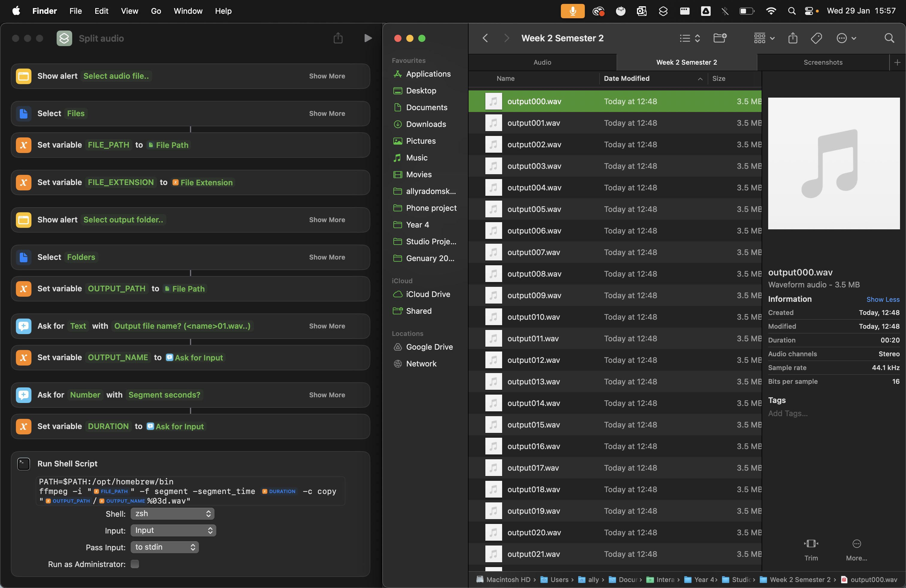Show More on Select output folder alert
The height and width of the screenshot is (588, 906).
tap(327, 220)
